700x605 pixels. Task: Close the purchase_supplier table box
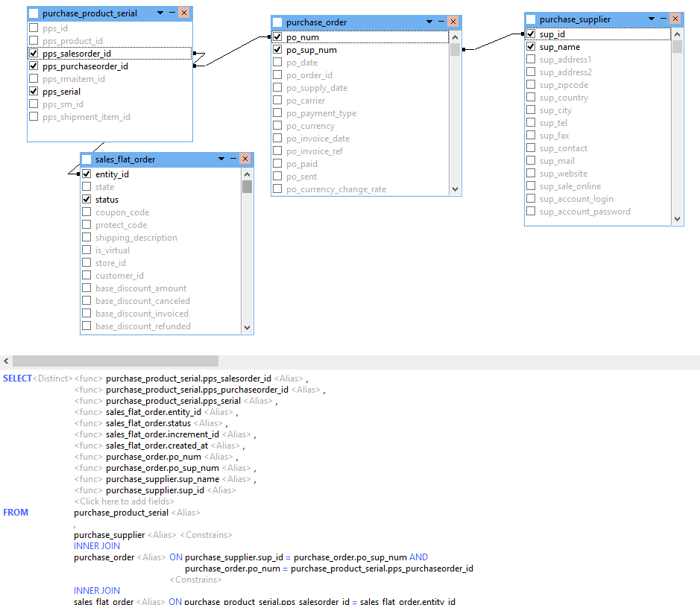(x=675, y=19)
